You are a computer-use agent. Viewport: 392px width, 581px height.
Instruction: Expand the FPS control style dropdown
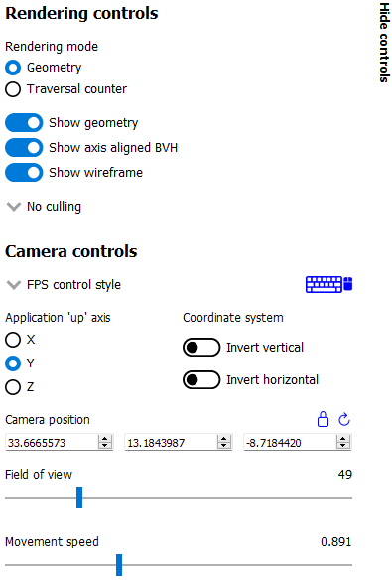pos(64,285)
